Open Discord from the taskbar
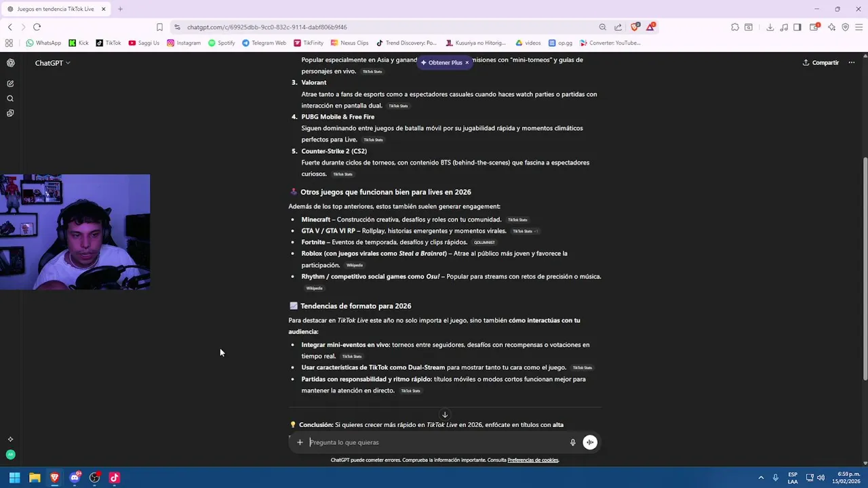 click(x=75, y=478)
